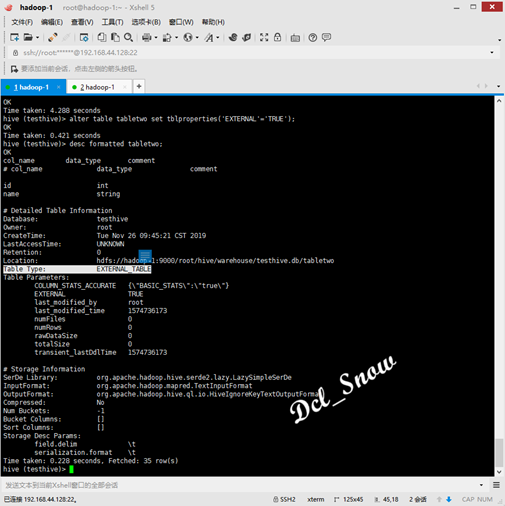
Task: Click the xterm status bar entry
Action: point(316,499)
